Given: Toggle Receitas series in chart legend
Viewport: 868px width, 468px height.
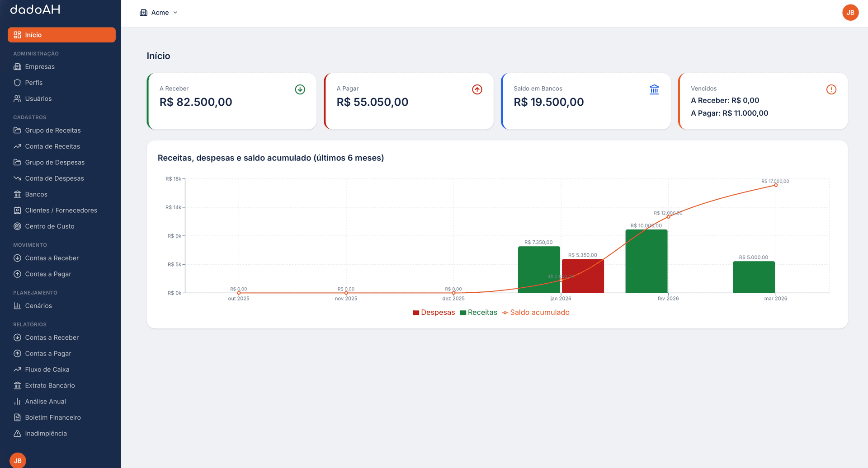Looking at the screenshot, I should [x=478, y=313].
